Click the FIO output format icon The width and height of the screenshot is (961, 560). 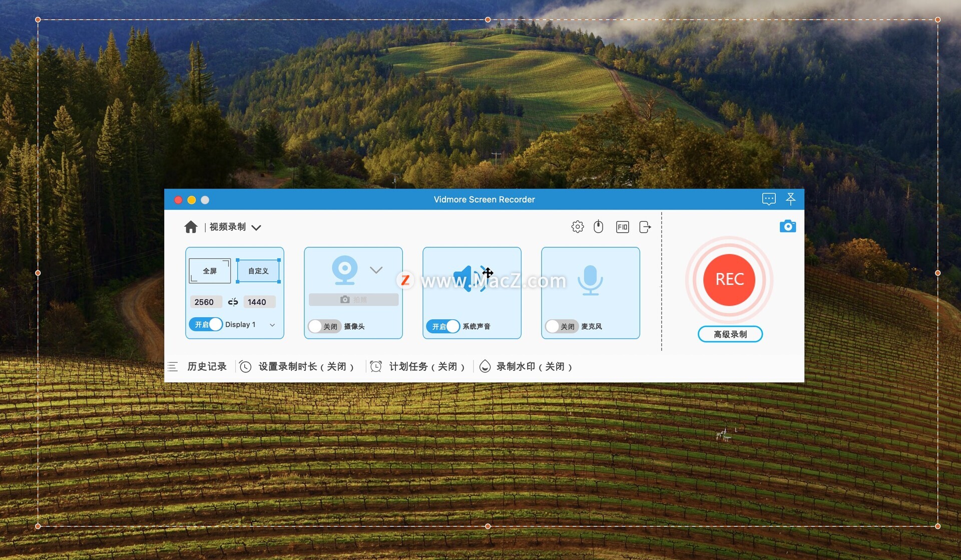pos(623,227)
